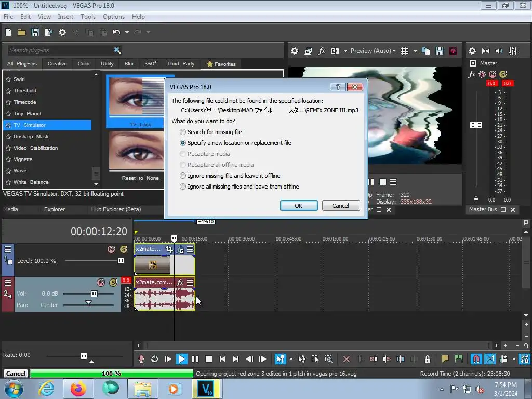Click OK in the missing file dialog
Viewport: 532px width, 399px height.
coord(299,206)
